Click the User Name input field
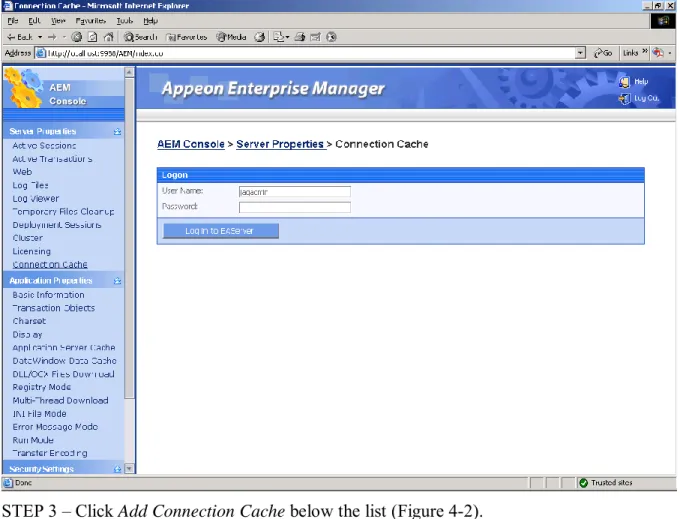 (294, 192)
